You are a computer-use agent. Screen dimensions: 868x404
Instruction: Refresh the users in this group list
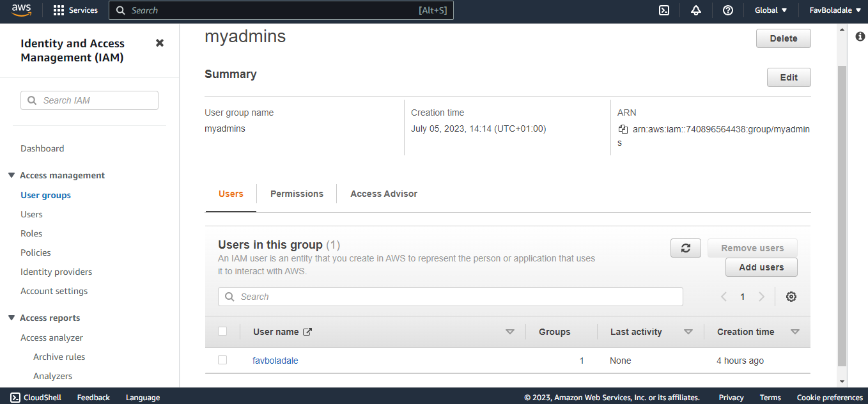pos(686,248)
